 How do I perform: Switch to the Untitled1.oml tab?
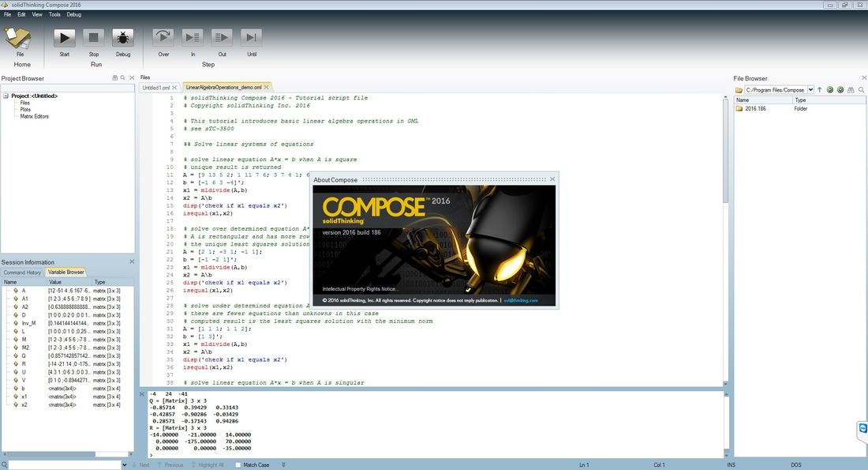(x=156, y=88)
